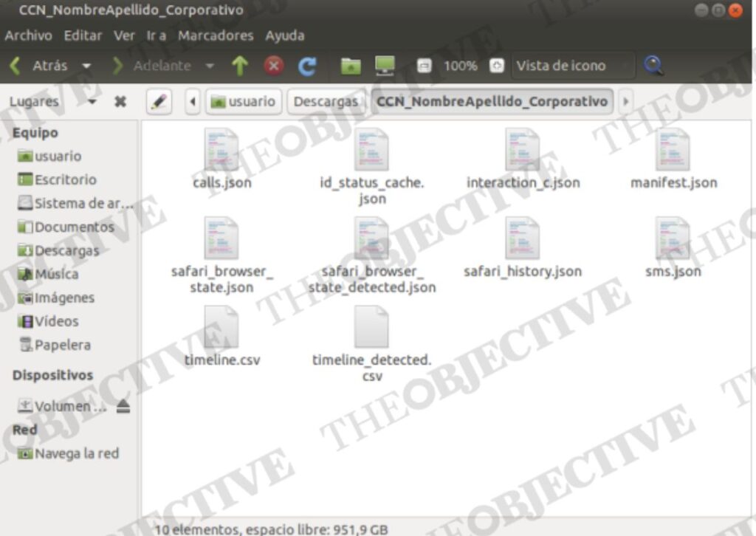The image size is (756, 536).
Task: Open the Archivo menu
Action: 28,35
